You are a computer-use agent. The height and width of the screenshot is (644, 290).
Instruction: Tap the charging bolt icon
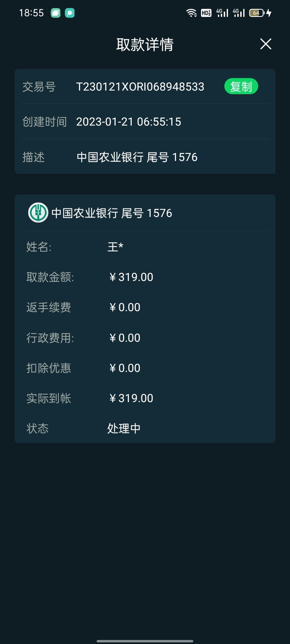click(269, 13)
